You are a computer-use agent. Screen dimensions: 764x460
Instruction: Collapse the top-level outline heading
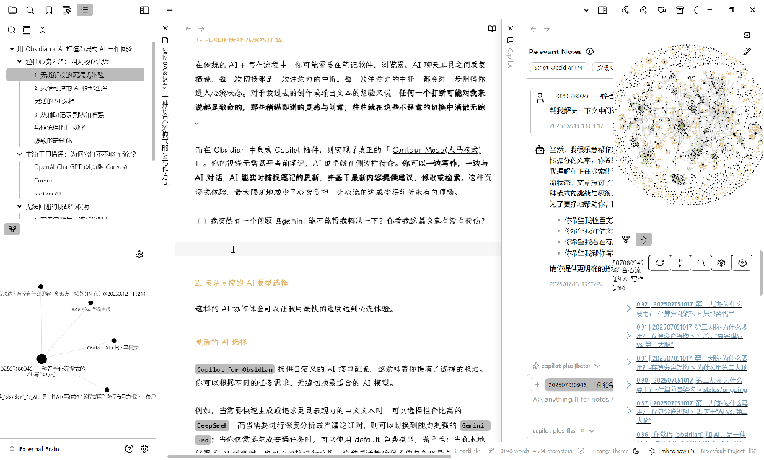click(x=12, y=49)
